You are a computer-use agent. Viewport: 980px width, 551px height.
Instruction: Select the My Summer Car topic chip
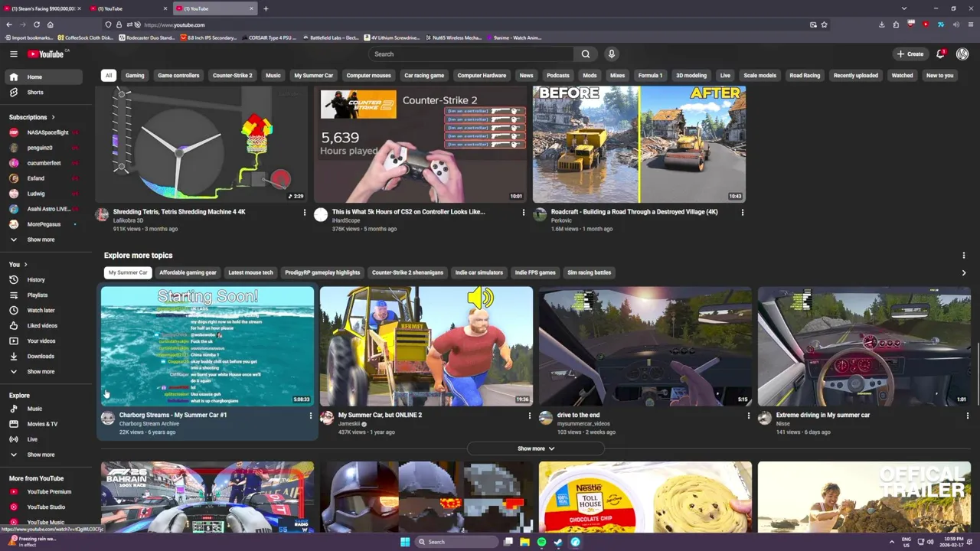128,272
